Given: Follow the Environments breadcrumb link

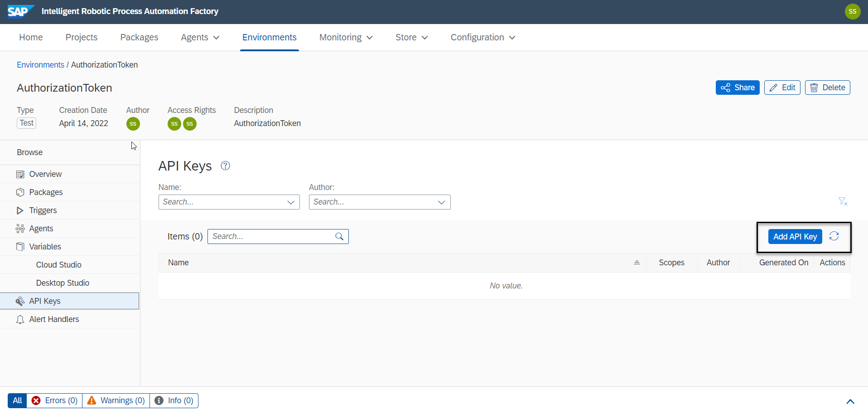Looking at the screenshot, I should click(40, 65).
